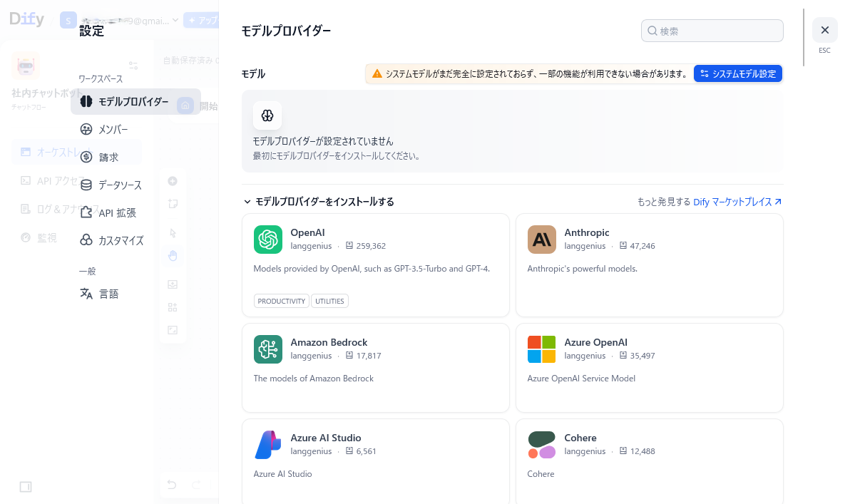
Task: Open the workspace account dropdown in header
Action: click(x=119, y=20)
